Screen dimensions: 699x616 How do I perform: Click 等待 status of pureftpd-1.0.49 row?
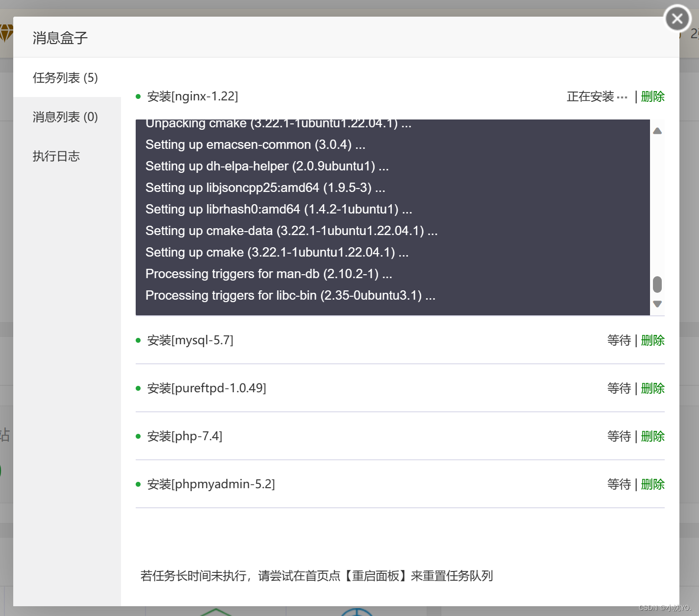(x=619, y=388)
